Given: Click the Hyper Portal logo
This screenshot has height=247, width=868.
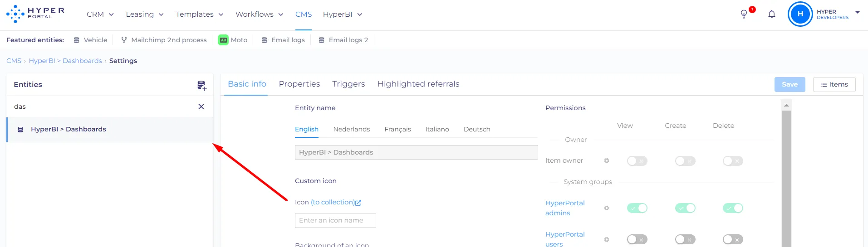Looking at the screenshot, I should (x=35, y=14).
